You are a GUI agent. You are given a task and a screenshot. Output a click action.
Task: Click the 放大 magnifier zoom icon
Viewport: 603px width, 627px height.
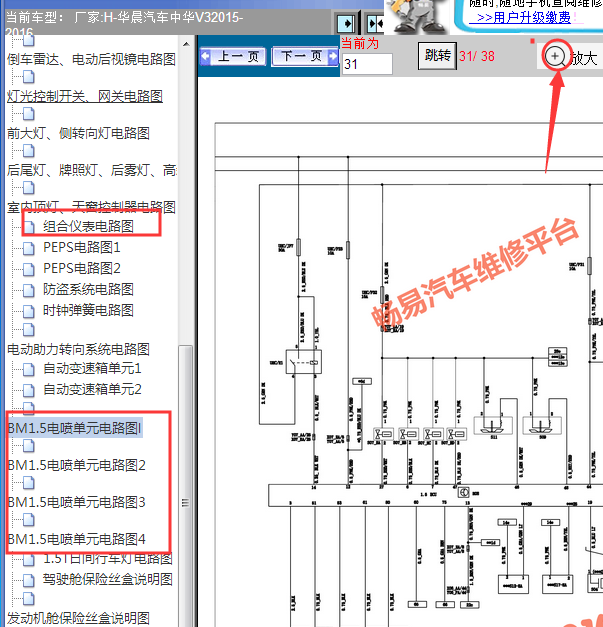tap(555, 56)
